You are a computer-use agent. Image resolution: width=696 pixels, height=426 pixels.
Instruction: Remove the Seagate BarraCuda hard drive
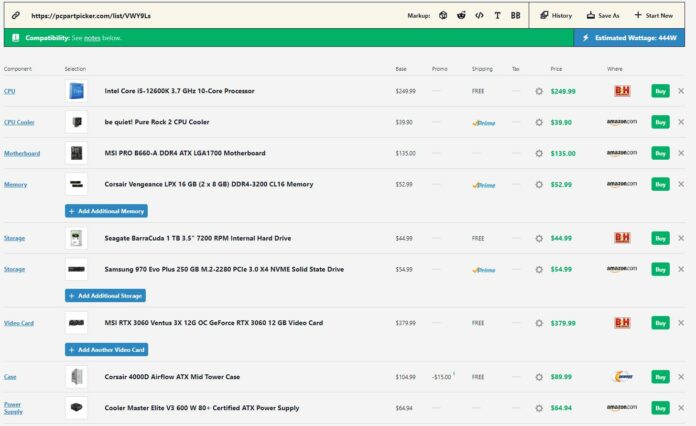click(x=681, y=238)
